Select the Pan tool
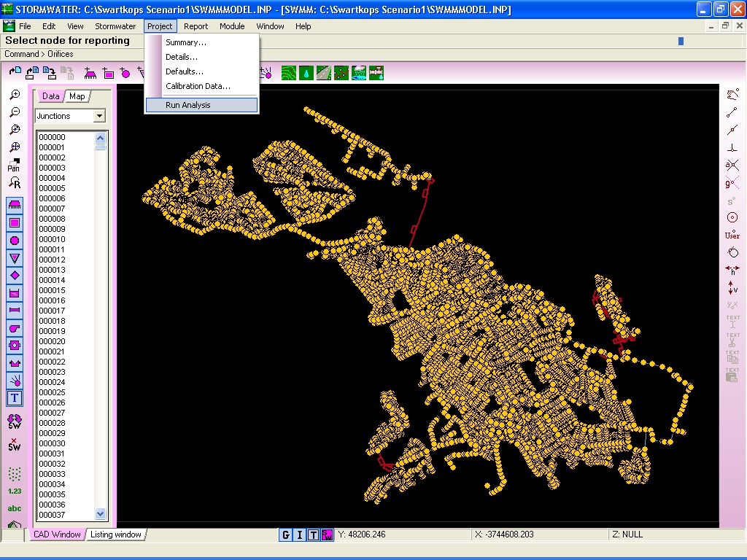This screenshot has height=560, width=747. pyautogui.click(x=15, y=165)
